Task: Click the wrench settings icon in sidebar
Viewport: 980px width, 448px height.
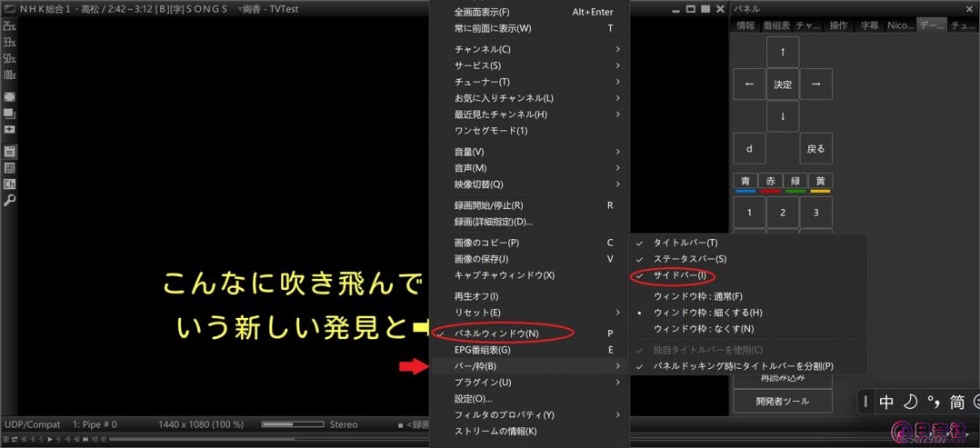Action: [9, 201]
